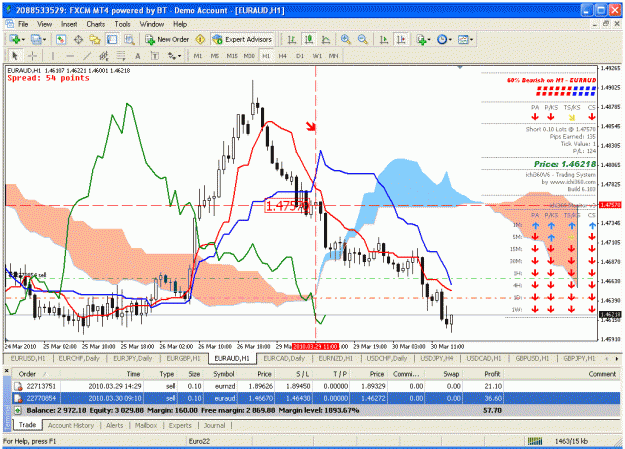Click the 1463/15 kb connection status
Viewport: 625px width, 449px height.
click(571, 441)
